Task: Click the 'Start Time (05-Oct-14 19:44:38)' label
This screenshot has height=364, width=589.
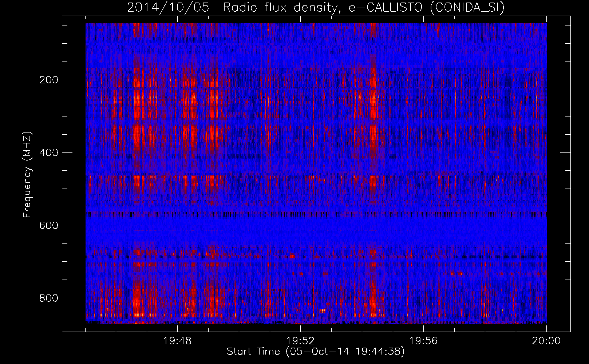Action: [x=316, y=352]
